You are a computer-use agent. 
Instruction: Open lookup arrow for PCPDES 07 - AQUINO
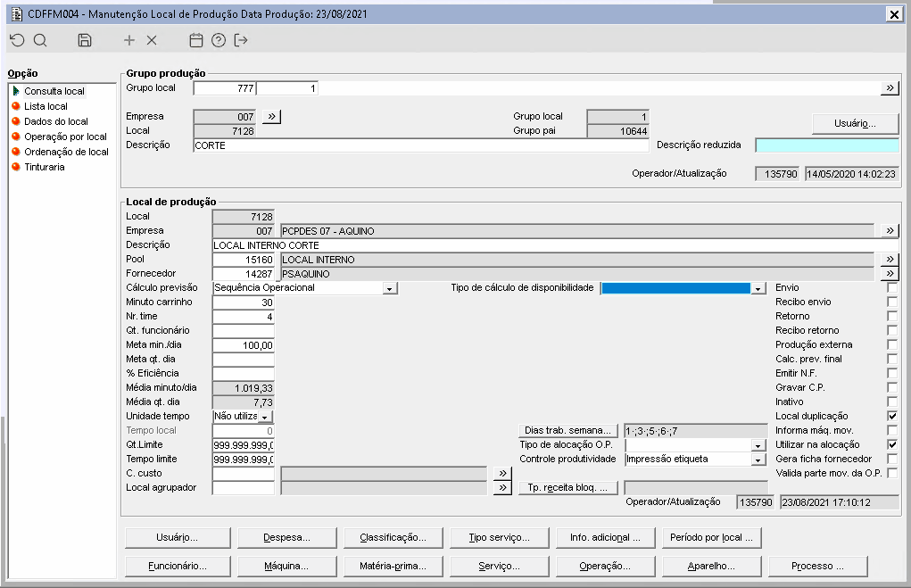coord(890,231)
